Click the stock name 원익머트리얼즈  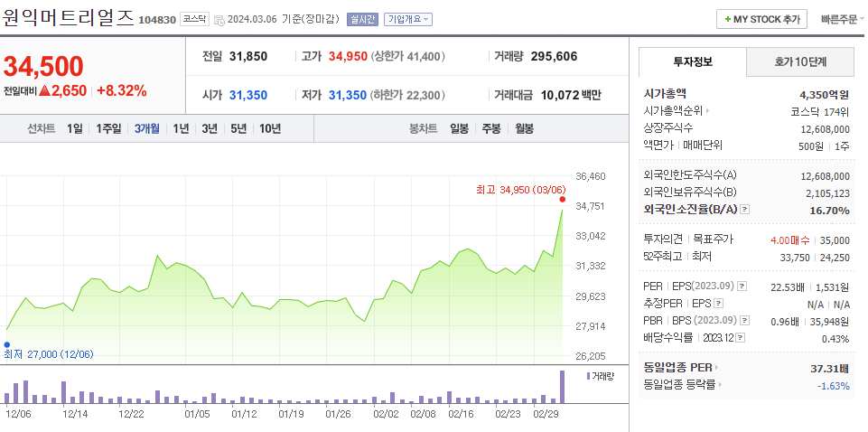click(68, 16)
